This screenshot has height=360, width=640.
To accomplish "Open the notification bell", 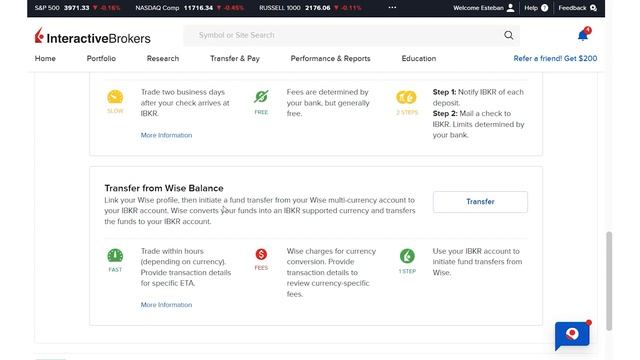I will (583, 35).
